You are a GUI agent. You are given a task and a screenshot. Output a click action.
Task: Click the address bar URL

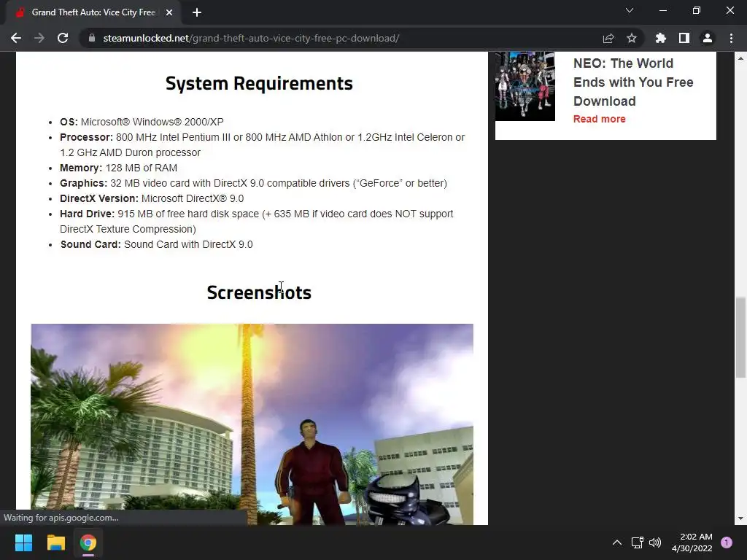click(x=251, y=38)
